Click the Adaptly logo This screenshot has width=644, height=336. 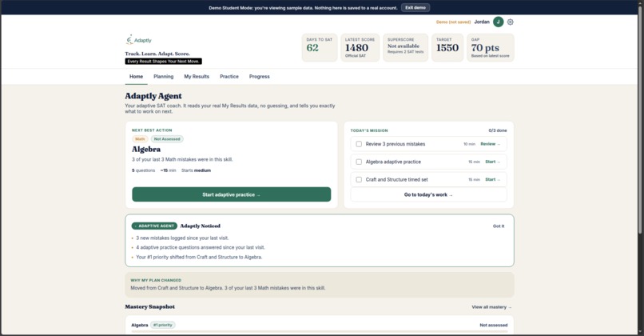click(x=138, y=40)
